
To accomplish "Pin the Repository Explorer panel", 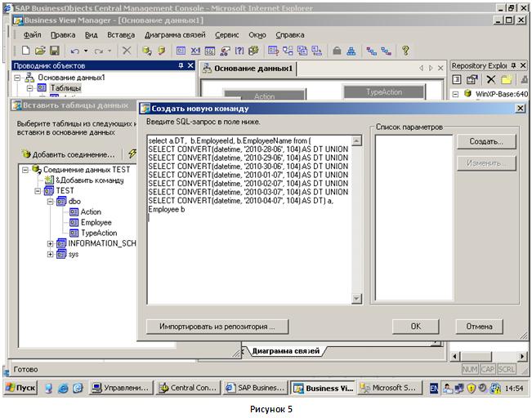I will tap(514, 65).
